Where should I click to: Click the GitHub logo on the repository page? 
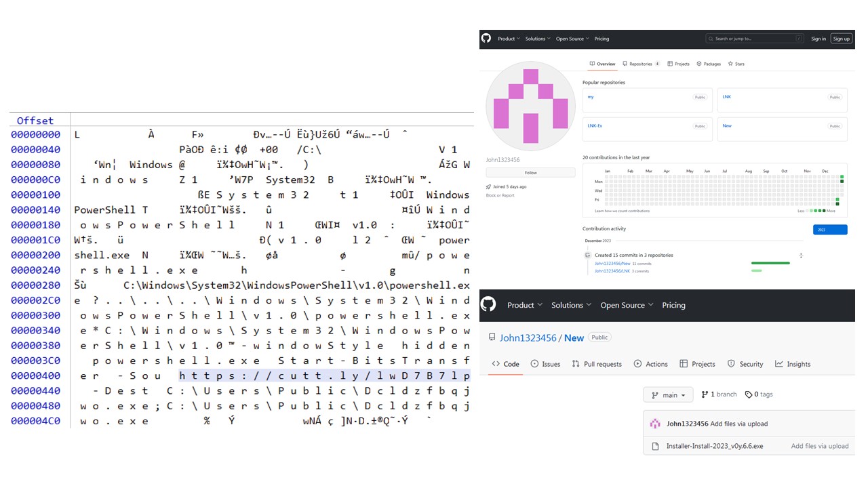[x=488, y=304]
